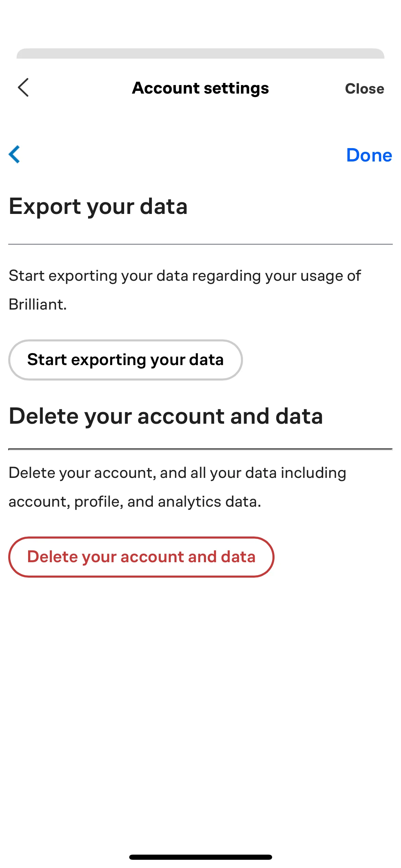Click the red Delete your account and data button
The width and height of the screenshot is (401, 868).
pos(141,557)
